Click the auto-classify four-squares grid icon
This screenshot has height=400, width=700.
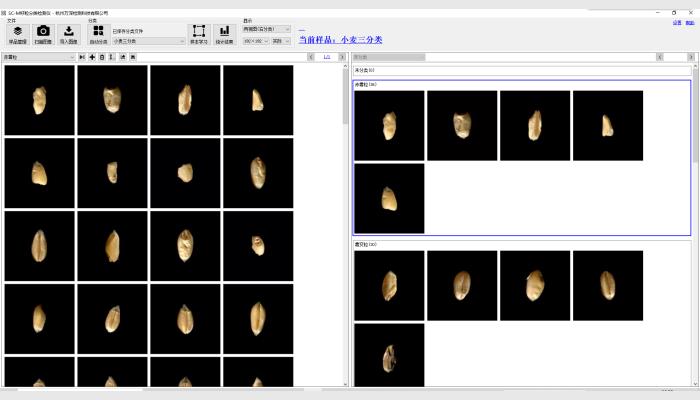tap(98, 35)
